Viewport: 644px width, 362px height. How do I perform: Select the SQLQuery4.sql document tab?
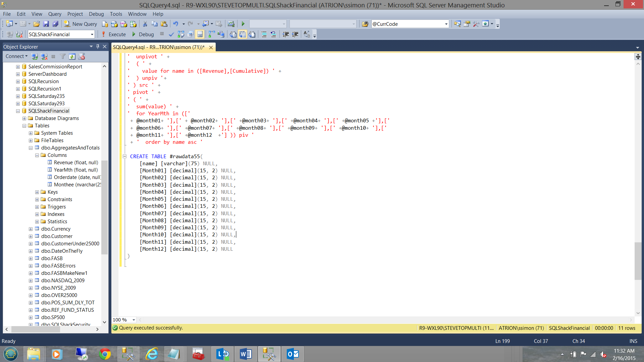point(158,47)
